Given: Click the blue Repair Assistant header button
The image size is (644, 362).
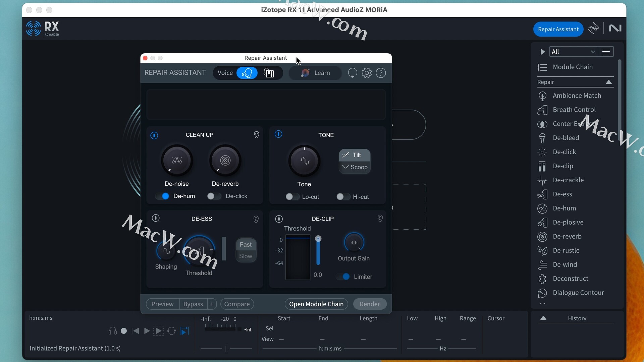Looking at the screenshot, I should click(x=558, y=29).
